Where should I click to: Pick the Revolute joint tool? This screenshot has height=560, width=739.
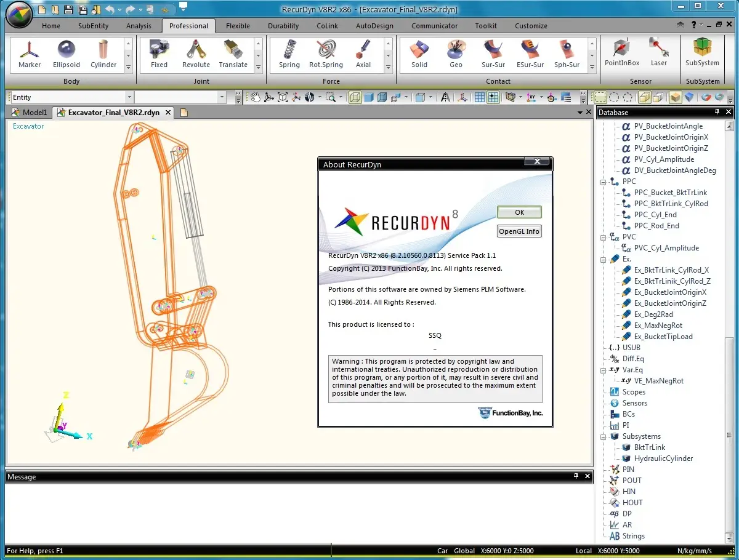196,55
